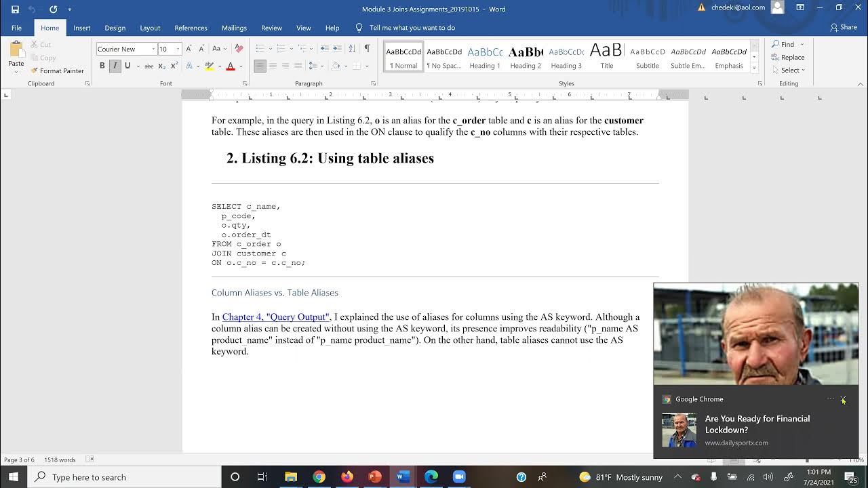Center align the text

point(273,66)
